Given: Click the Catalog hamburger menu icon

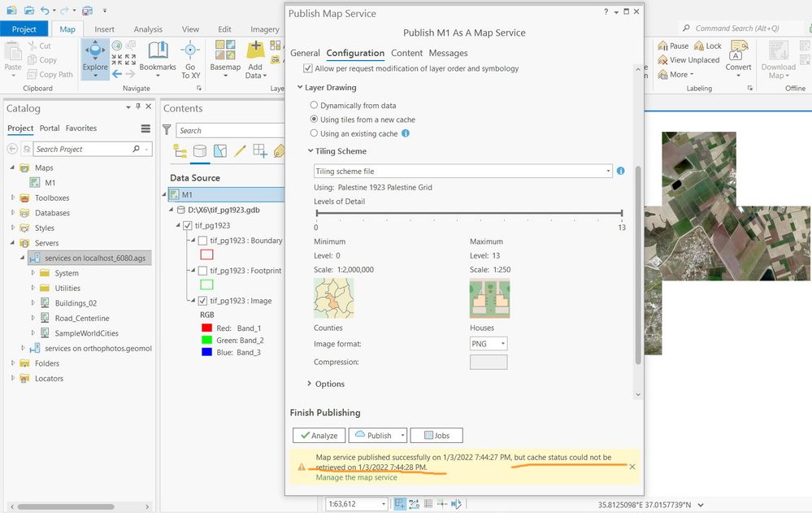Looking at the screenshot, I should pyautogui.click(x=145, y=128).
